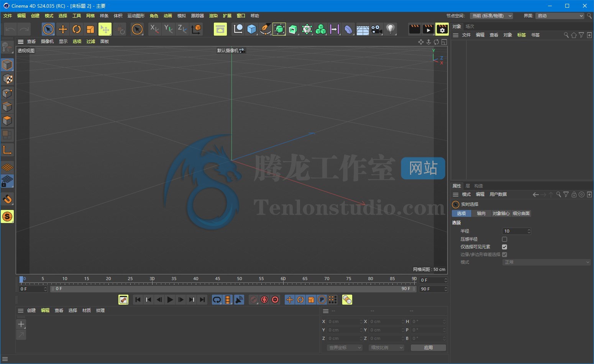The image size is (594, 364).
Task: Click back arrow in attributes panel
Action: tap(536, 195)
